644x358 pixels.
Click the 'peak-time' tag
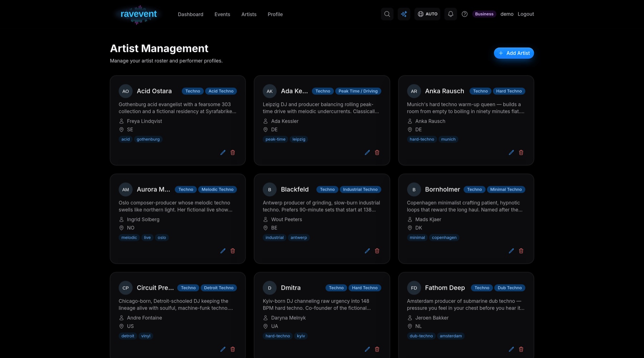coord(275,139)
